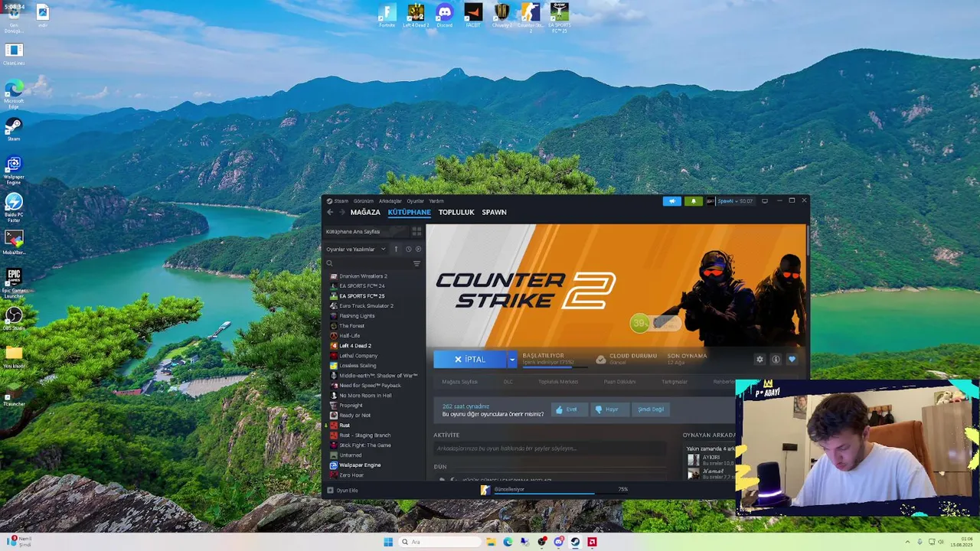Viewport: 980px width, 551px height.
Task: Open the Arkadaşlar menu
Action: click(390, 201)
